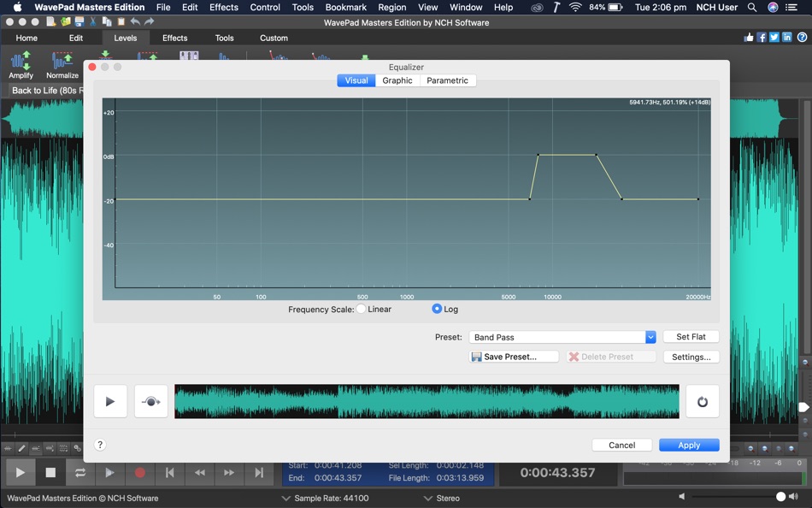Click the red Record button
The height and width of the screenshot is (508, 812).
tap(140, 472)
